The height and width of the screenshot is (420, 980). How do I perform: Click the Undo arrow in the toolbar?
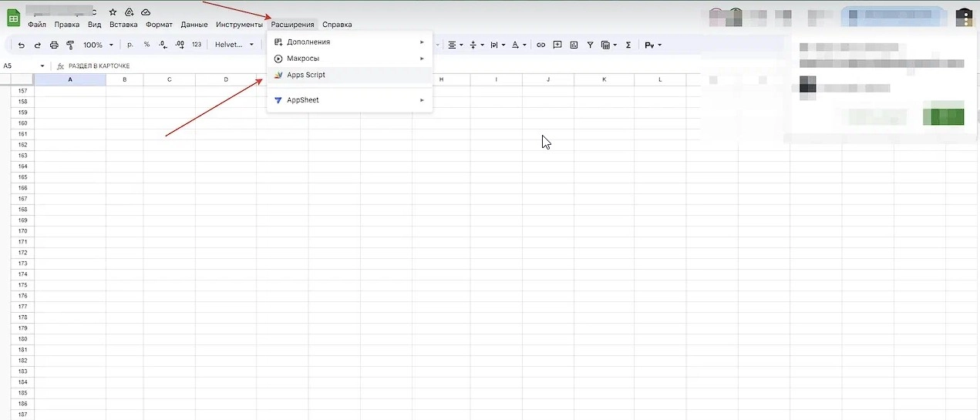pos(22,45)
